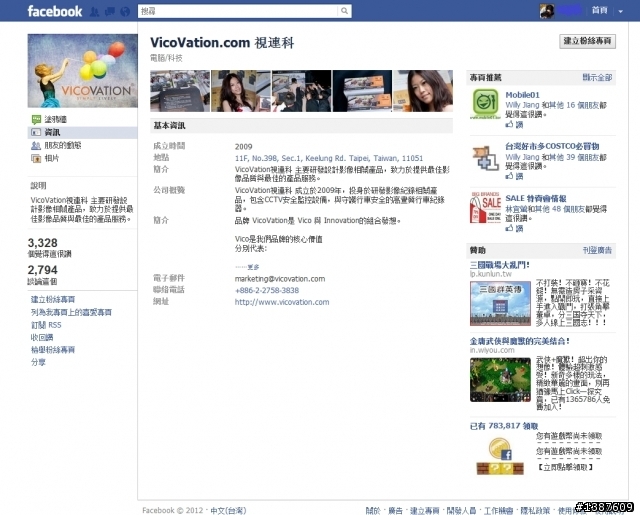Open friend requests icon in top bar

94,11
